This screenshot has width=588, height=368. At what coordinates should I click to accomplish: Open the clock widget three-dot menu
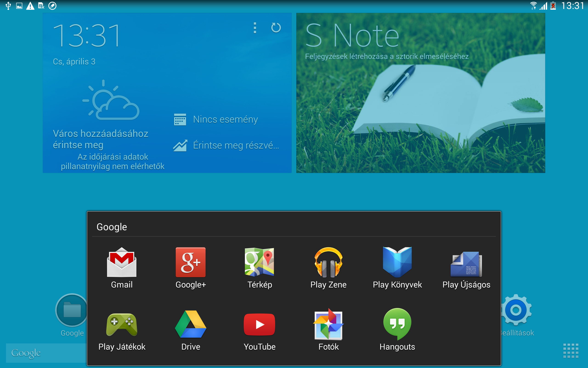(x=255, y=28)
